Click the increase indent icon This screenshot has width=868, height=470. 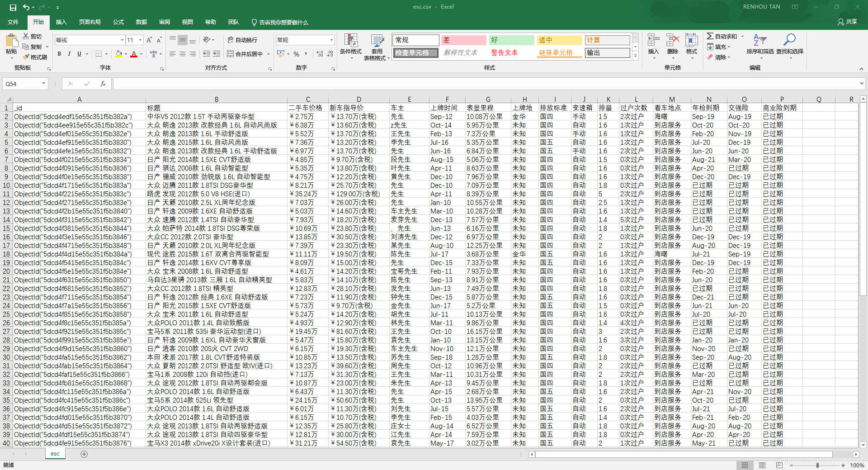coord(217,54)
